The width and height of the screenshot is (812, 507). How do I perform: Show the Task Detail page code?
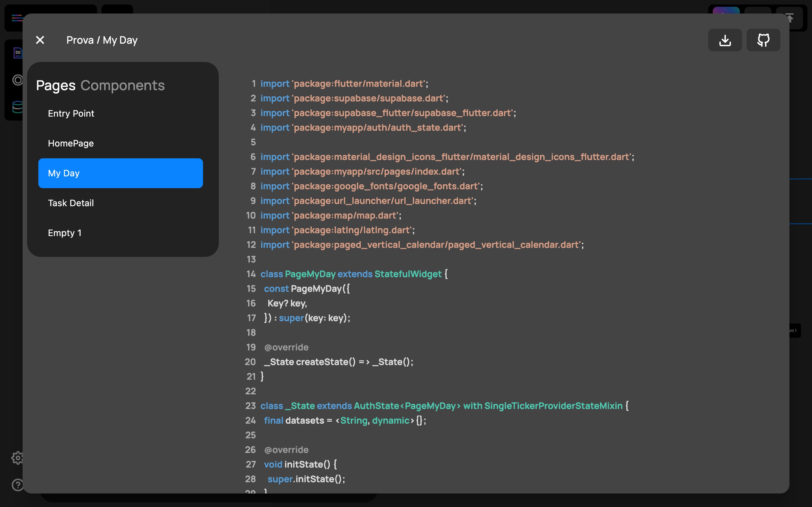pos(71,203)
